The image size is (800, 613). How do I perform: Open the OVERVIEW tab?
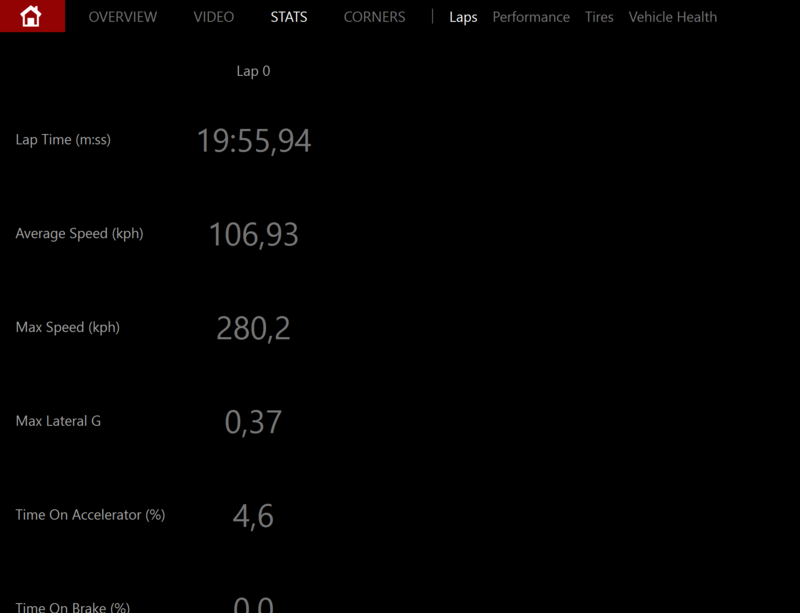122,17
